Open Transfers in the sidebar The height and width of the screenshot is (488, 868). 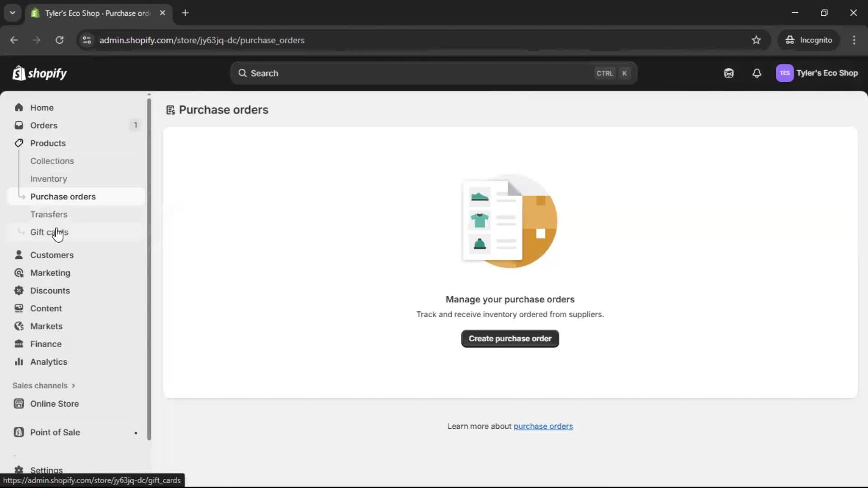point(49,215)
